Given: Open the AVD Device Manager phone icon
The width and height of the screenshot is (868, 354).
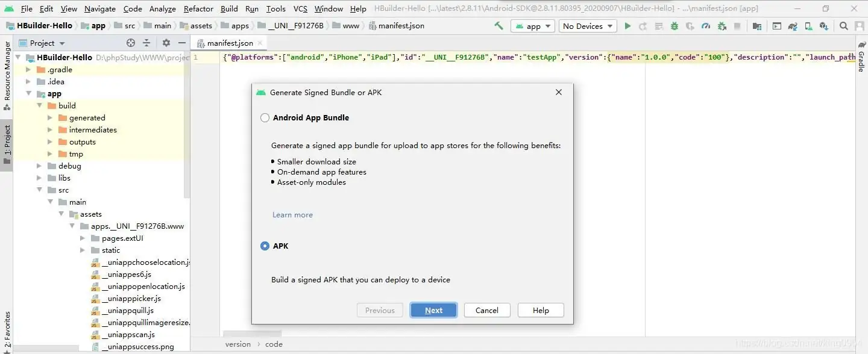Looking at the screenshot, I should click(x=807, y=26).
